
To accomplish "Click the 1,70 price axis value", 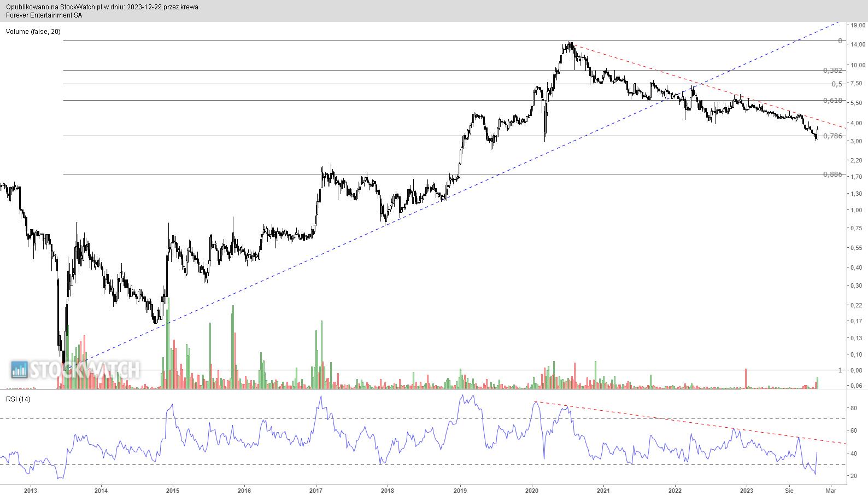I will coord(856,177).
